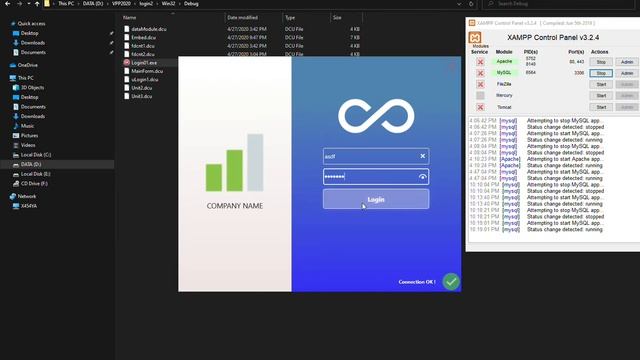Select the Unit3.dcu file
This screenshot has width=640, height=360.
[142, 96]
